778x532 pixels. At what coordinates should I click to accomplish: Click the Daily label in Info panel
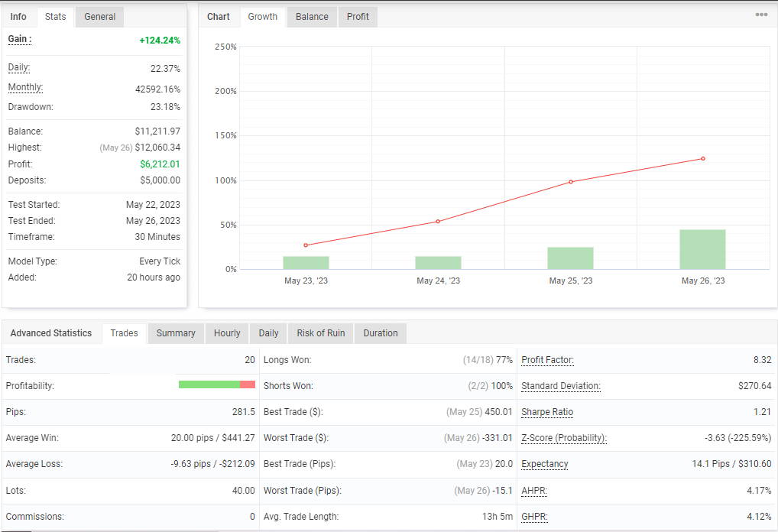[19, 67]
